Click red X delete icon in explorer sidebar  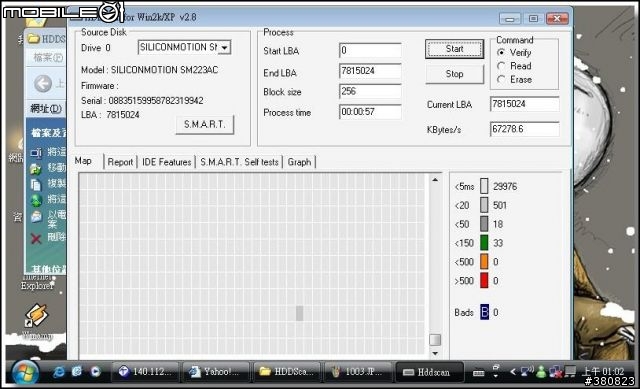pos(36,239)
